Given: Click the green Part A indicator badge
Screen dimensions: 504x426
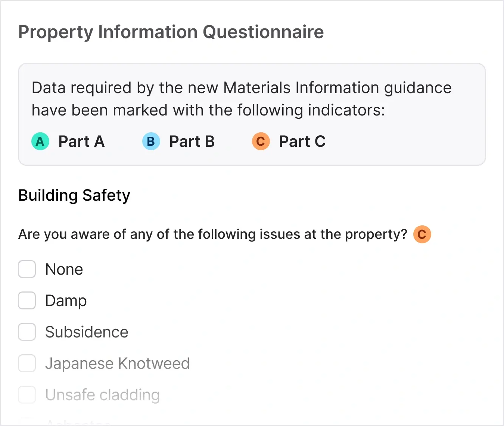Looking at the screenshot, I should [x=40, y=141].
